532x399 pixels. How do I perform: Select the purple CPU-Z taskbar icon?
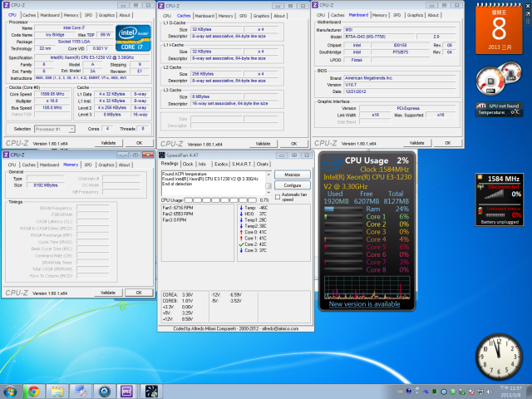pos(127,392)
